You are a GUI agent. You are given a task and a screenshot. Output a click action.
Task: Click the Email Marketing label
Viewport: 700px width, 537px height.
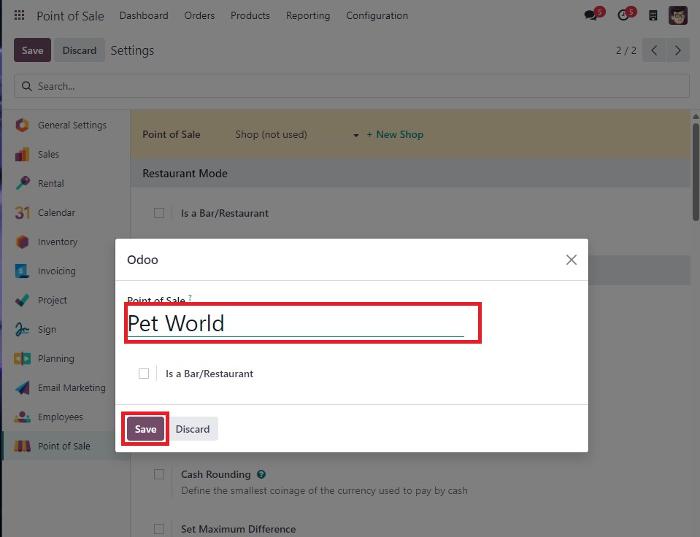(x=71, y=388)
